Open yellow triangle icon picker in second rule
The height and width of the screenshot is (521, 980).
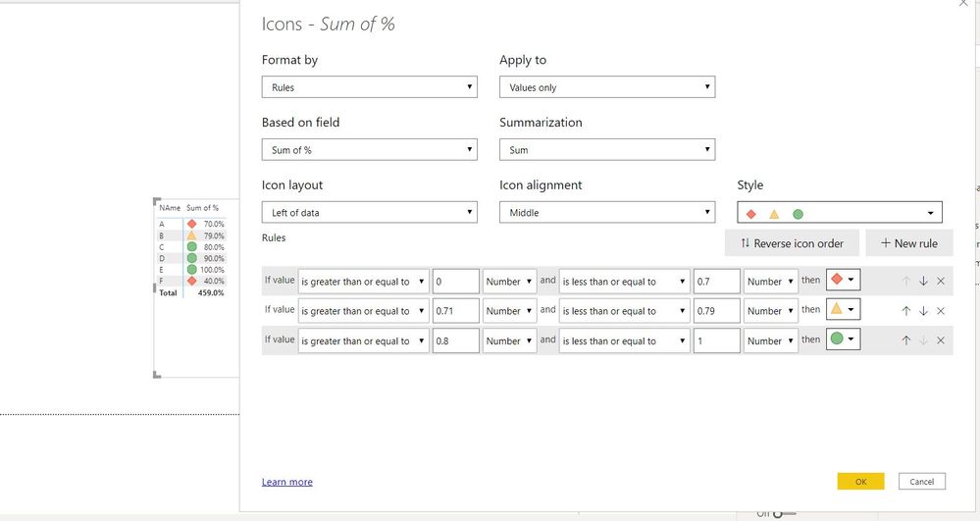tap(843, 309)
